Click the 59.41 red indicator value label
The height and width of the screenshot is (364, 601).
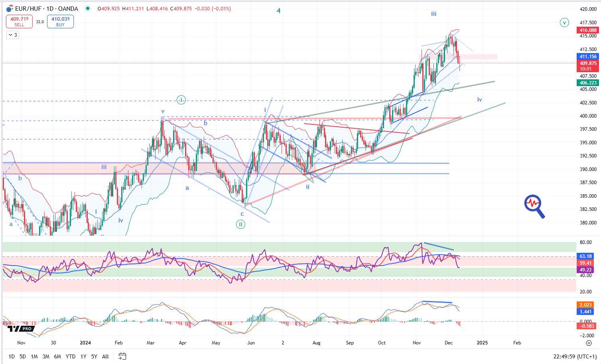[x=585, y=263]
